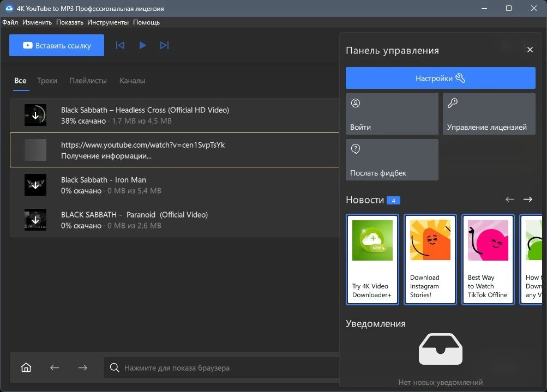547x392 pixels.
Task: Switch to the Треки tab
Action: click(47, 81)
